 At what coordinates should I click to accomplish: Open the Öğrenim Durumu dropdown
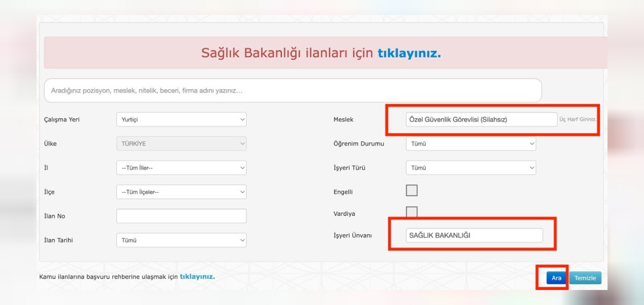[471, 144]
